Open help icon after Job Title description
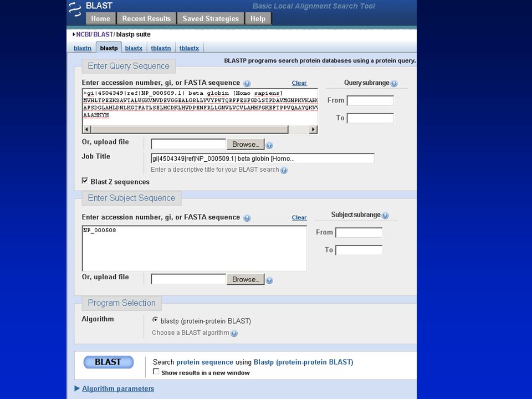The width and height of the screenshot is (532, 399). [x=284, y=170]
